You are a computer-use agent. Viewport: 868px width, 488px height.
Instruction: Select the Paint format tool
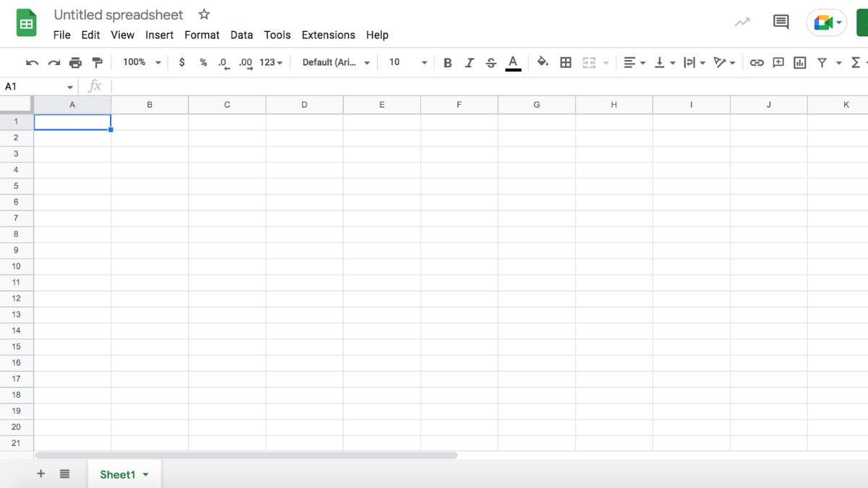tap(97, 62)
